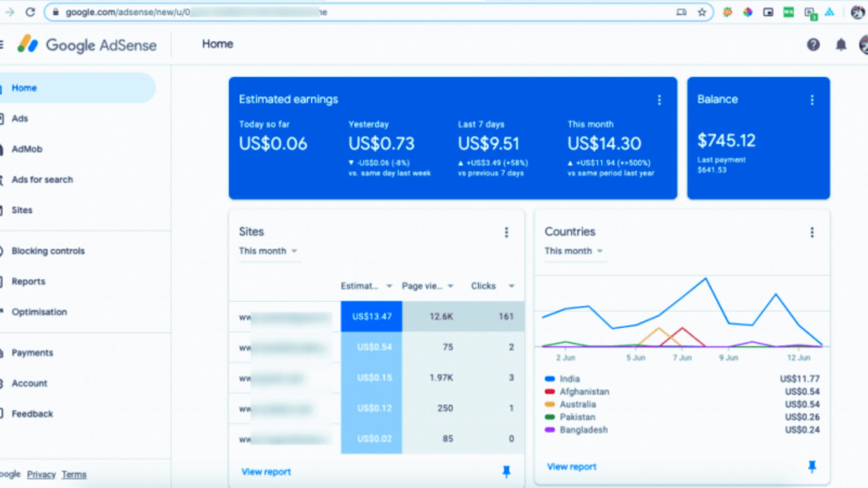The width and height of the screenshot is (868, 488).
Task: Open Sites in the sidebar
Action: tap(22, 210)
